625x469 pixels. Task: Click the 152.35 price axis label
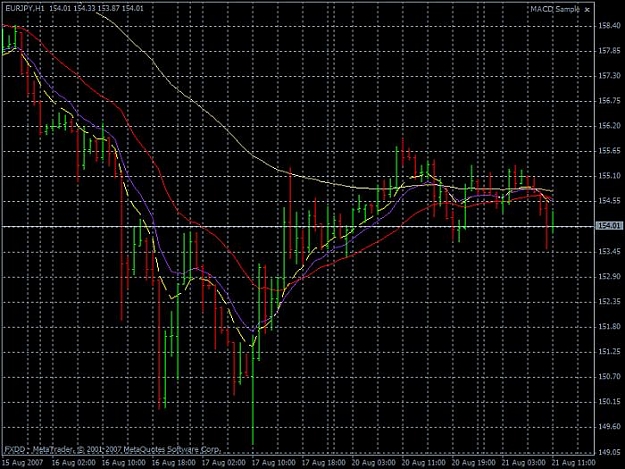(610, 302)
